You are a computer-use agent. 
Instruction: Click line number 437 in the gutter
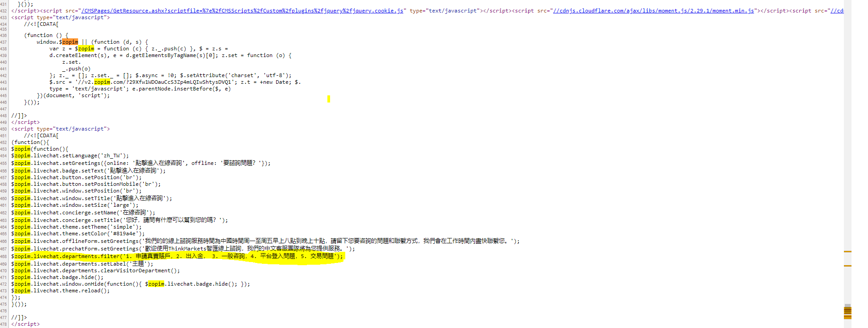point(4,42)
